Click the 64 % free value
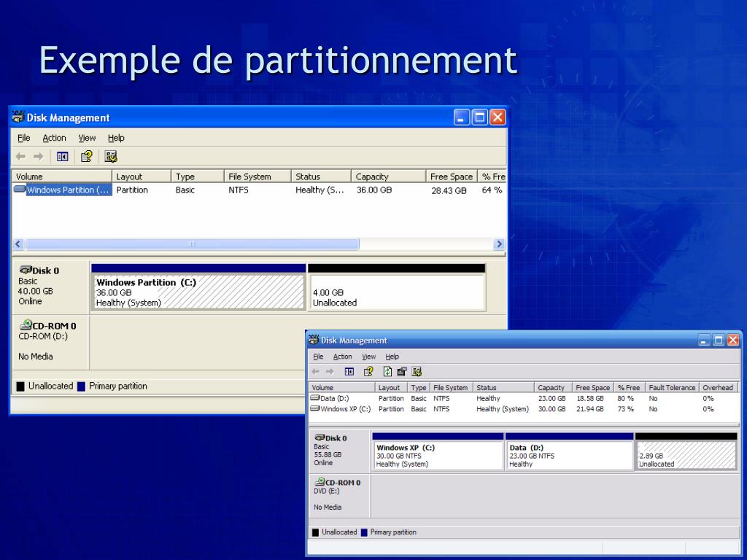Screen dimensions: 747x560 [492, 190]
